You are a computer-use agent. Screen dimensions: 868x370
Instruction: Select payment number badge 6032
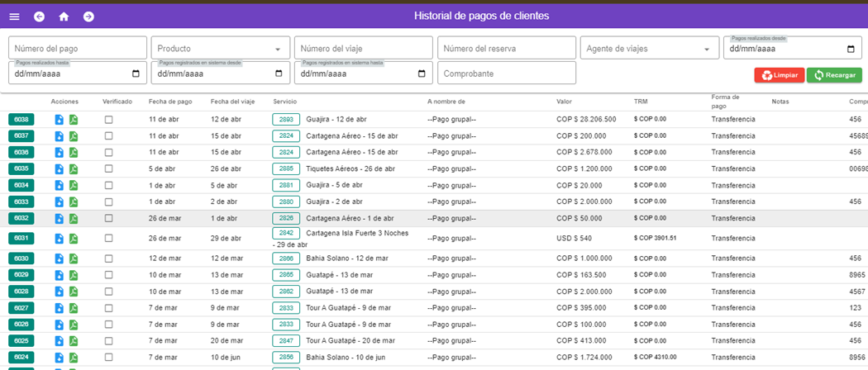pos(22,219)
